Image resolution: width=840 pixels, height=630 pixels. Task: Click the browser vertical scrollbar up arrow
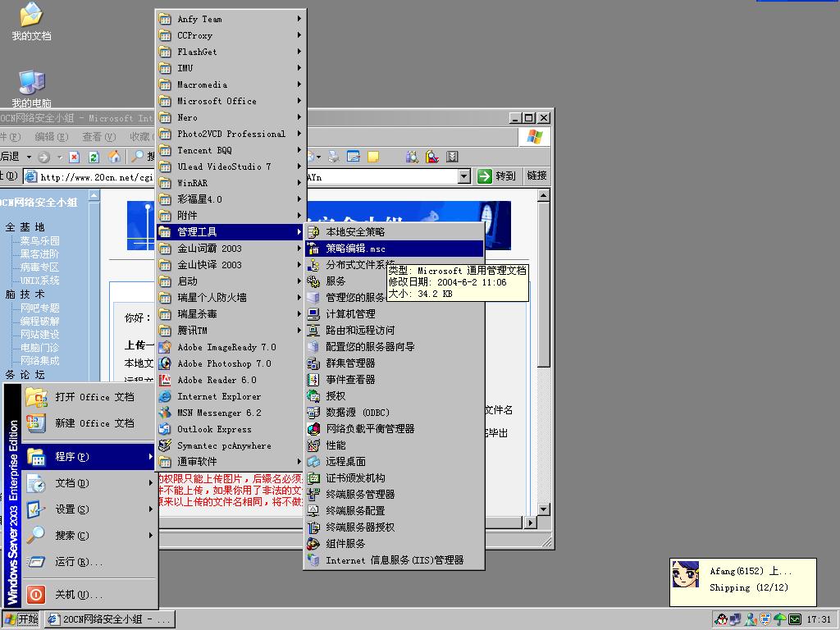coord(544,195)
